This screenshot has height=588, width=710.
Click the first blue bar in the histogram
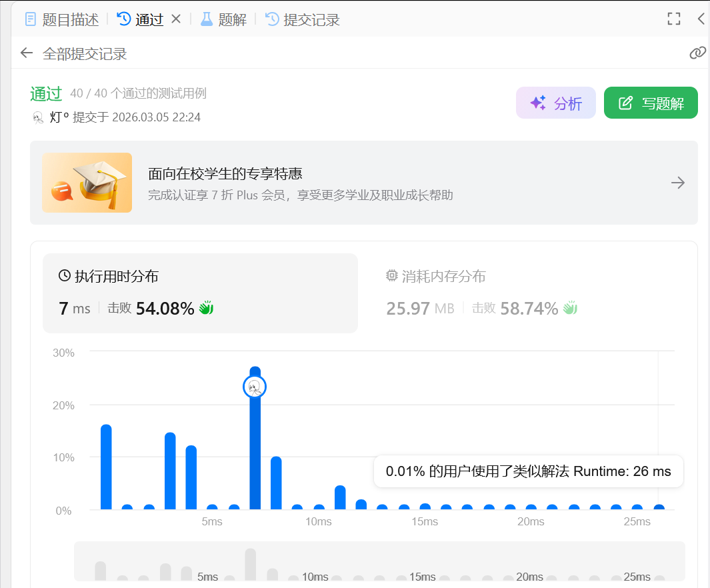tap(106, 467)
